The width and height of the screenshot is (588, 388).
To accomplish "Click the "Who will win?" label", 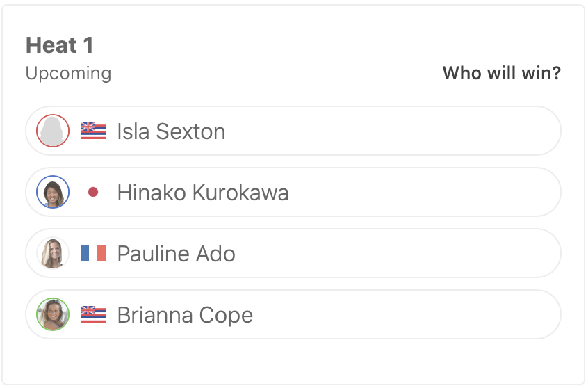I will (x=501, y=73).
